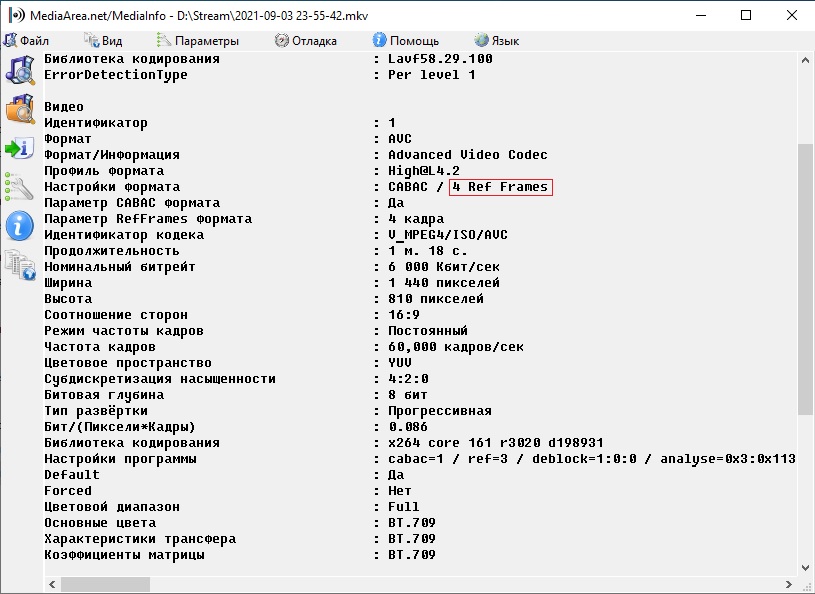This screenshot has height=594, width=815.
Task: Click the Основные цвета label
Action: 100,523
